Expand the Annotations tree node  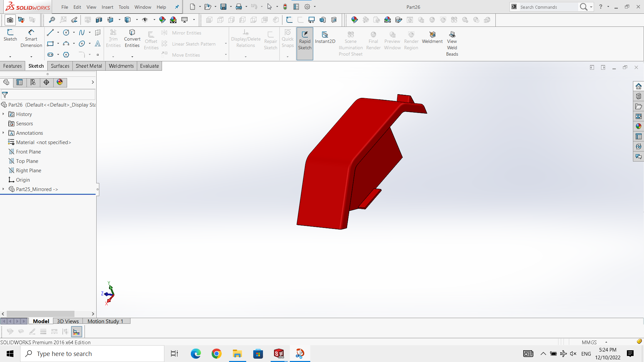[x=3, y=133]
